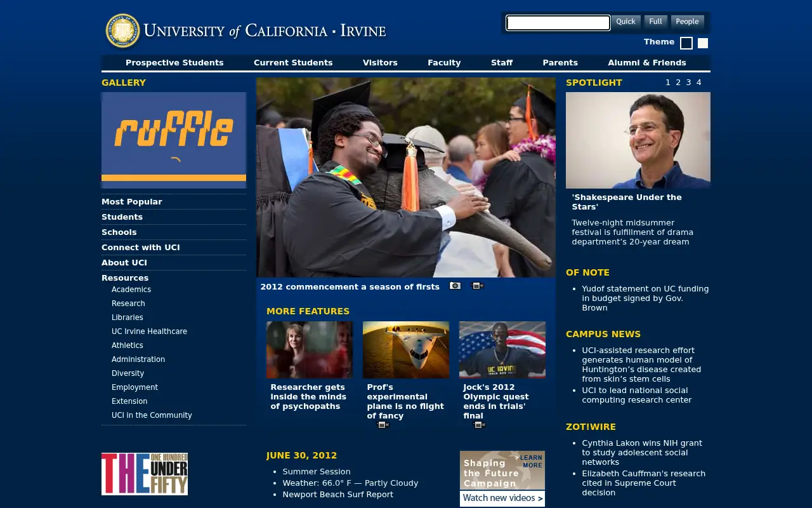Select the white theme swatch
This screenshot has width=812, height=508.
703,43
